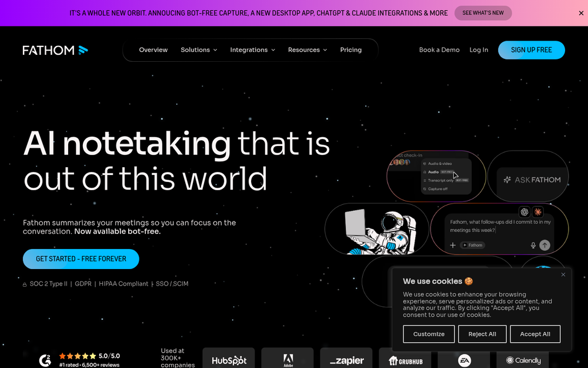
Task: Click the Ask Fathom sparkle icon
Action: pos(507,180)
